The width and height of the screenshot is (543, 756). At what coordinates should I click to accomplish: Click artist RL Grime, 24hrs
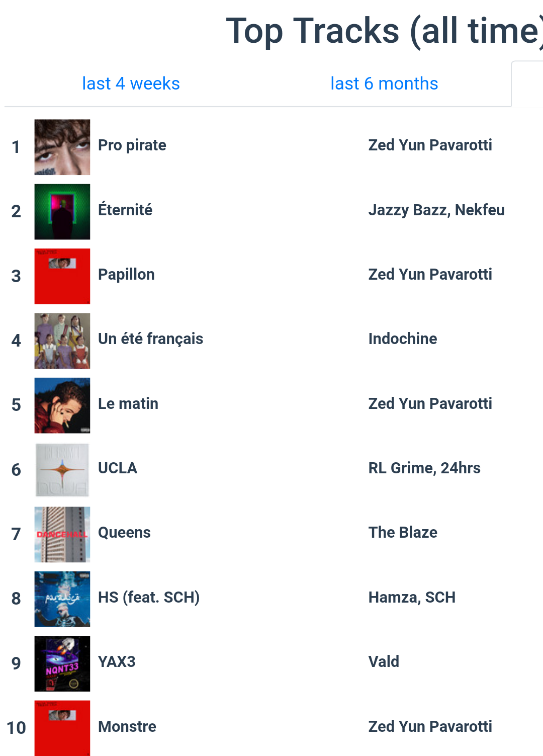pyautogui.click(x=424, y=468)
